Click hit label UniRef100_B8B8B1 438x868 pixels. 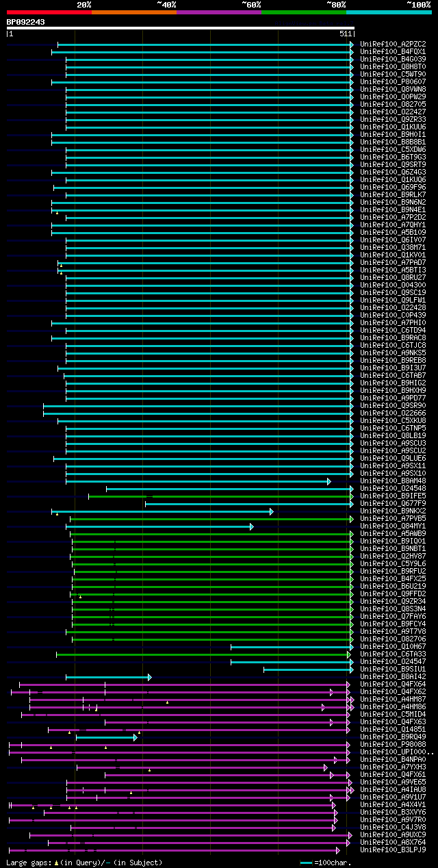[393, 142]
